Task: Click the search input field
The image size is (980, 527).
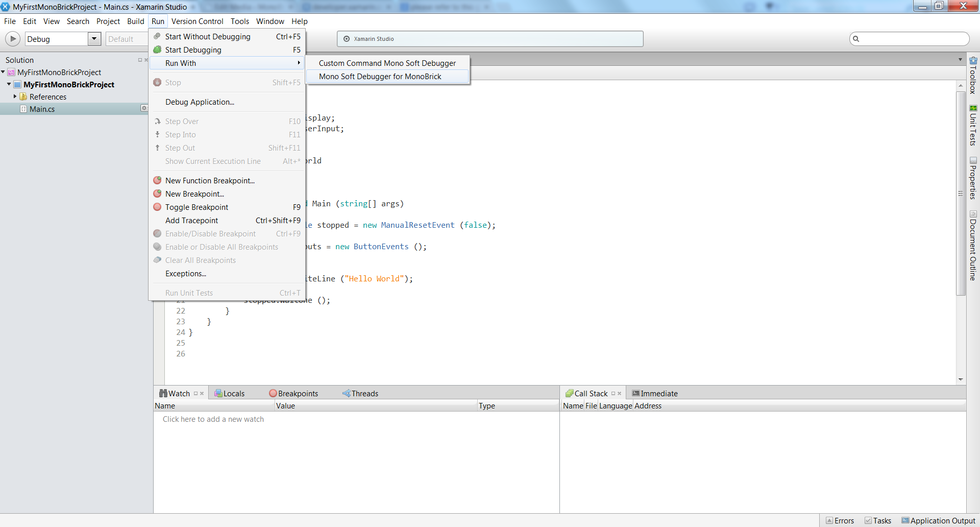Action: tap(910, 39)
